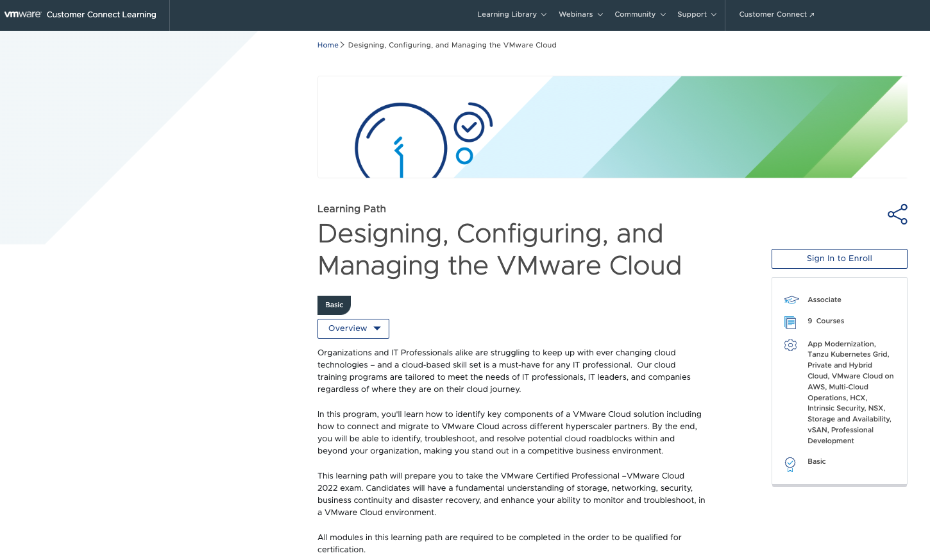Click the gear icon next to topic list
Image resolution: width=930 pixels, height=560 pixels.
tap(790, 344)
